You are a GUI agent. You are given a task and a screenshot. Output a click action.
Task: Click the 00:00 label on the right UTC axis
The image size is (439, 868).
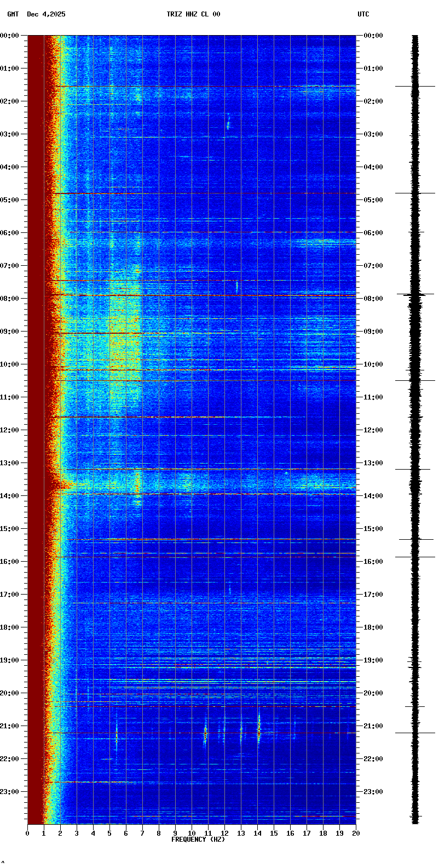[373, 36]
